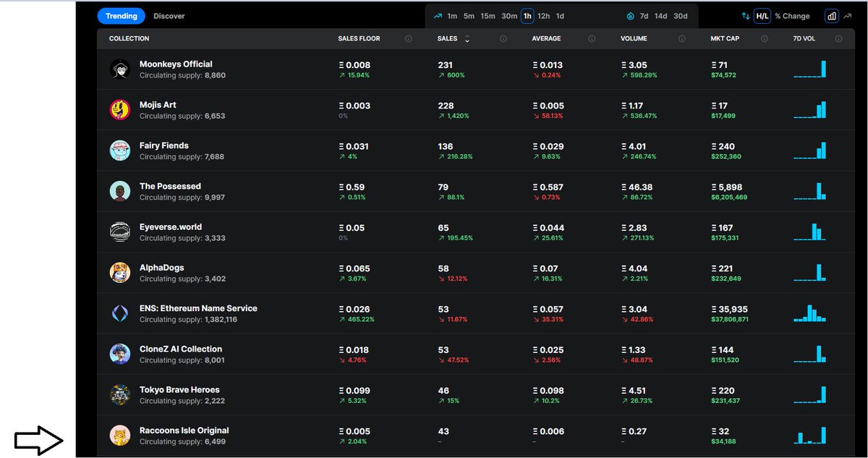Open the Mojis Art collection
The height and width of the screenshot is (458, 868).
[158, 105]
